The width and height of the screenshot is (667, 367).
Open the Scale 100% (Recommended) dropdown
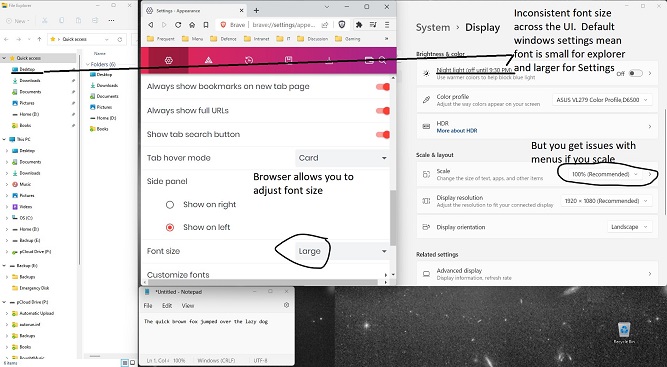[x=605, y=174]
